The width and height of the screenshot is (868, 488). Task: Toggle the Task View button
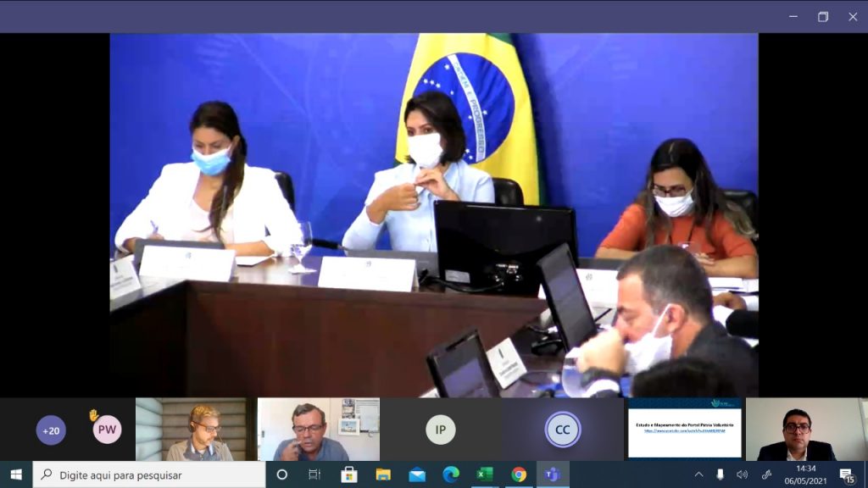(314, 474)
